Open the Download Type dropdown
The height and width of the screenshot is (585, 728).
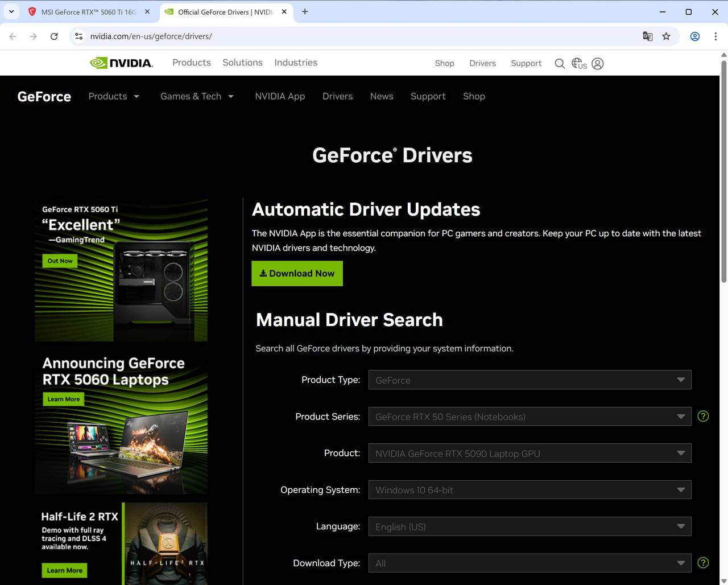coord(530,563)
